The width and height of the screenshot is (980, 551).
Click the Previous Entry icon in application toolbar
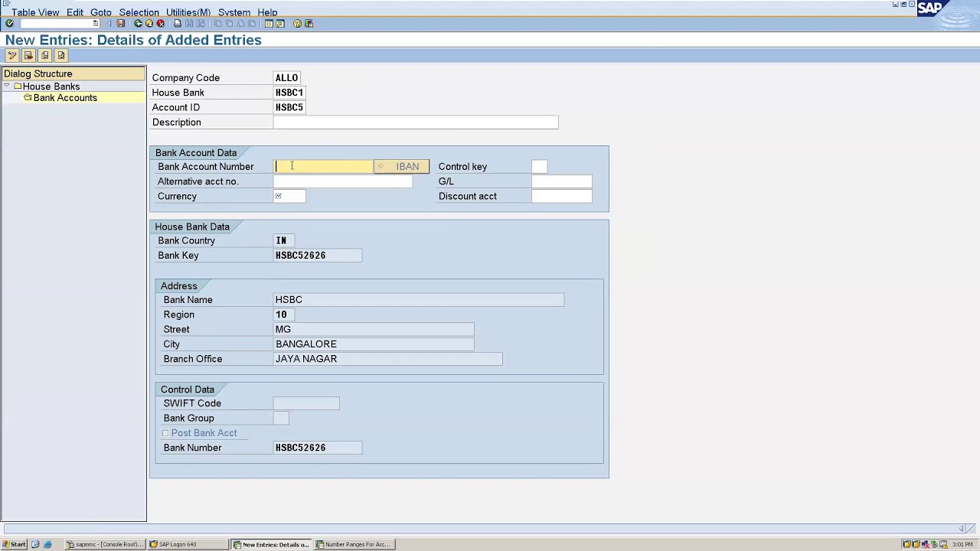coord(45,55)
